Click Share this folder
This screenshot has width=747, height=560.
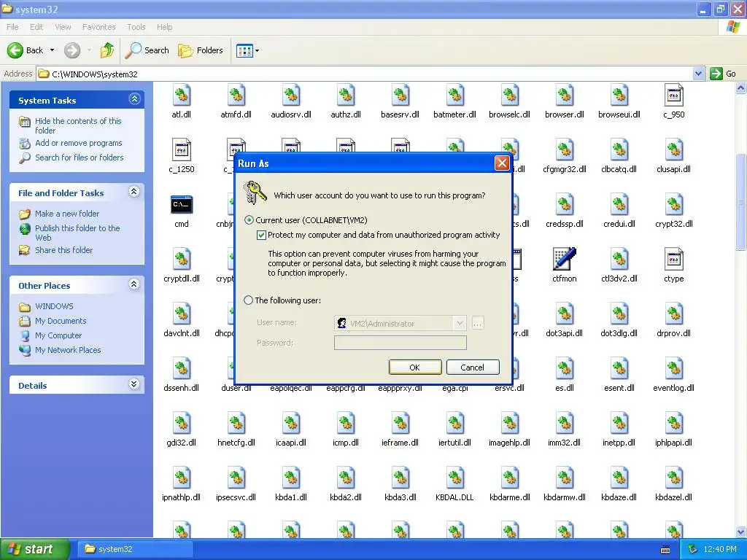click(64, 250)
